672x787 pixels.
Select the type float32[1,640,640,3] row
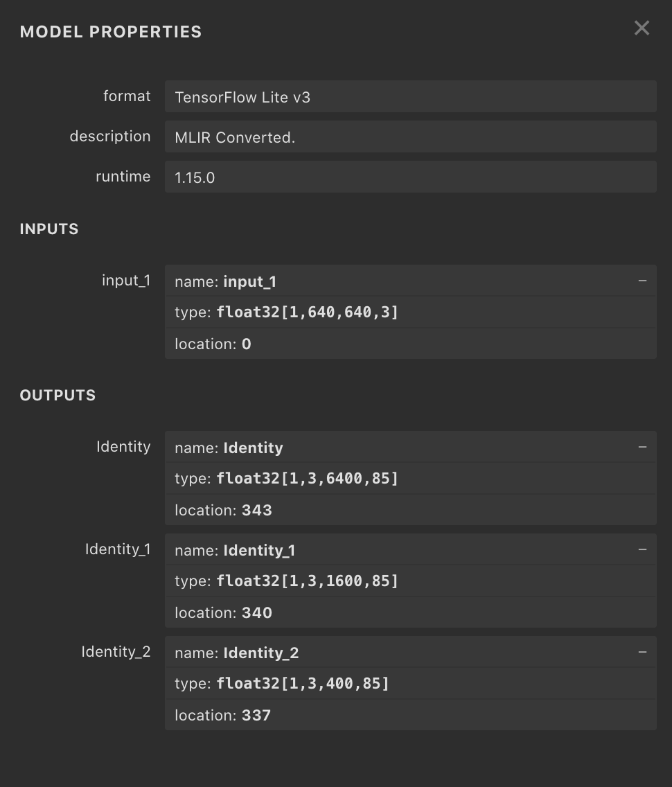click(x=410, y=312)
